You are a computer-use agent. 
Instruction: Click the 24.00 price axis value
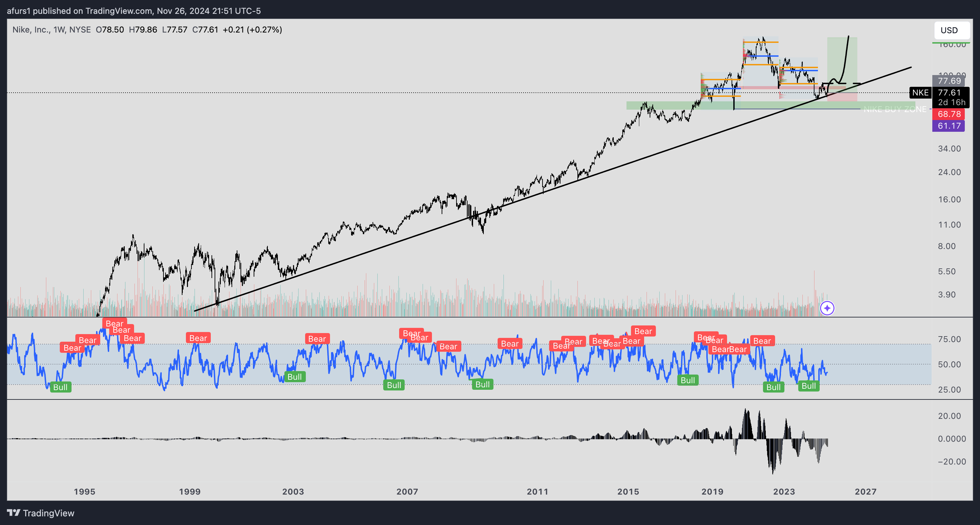[949, 172]
